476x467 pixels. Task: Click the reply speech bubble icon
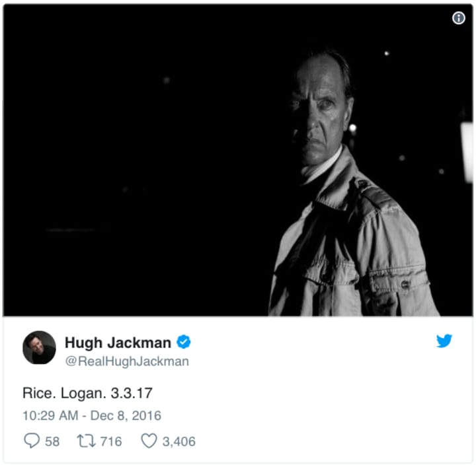pyautogui.click(x=32, y=441)
